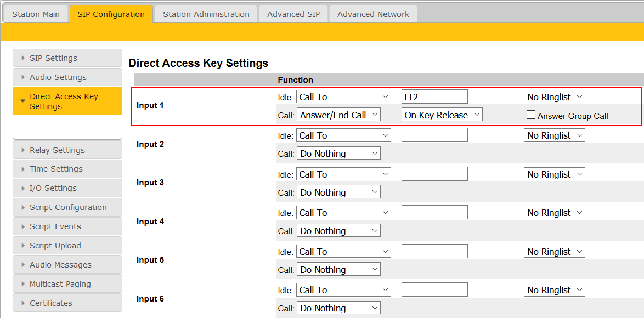Click Input 1 number field containing 112

[434, 97]
